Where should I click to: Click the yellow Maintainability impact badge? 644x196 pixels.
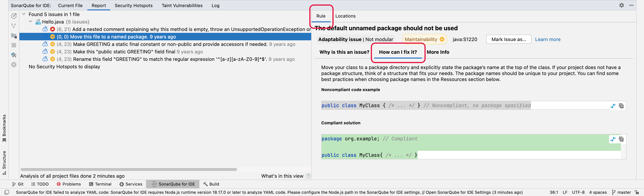(424, 39)
